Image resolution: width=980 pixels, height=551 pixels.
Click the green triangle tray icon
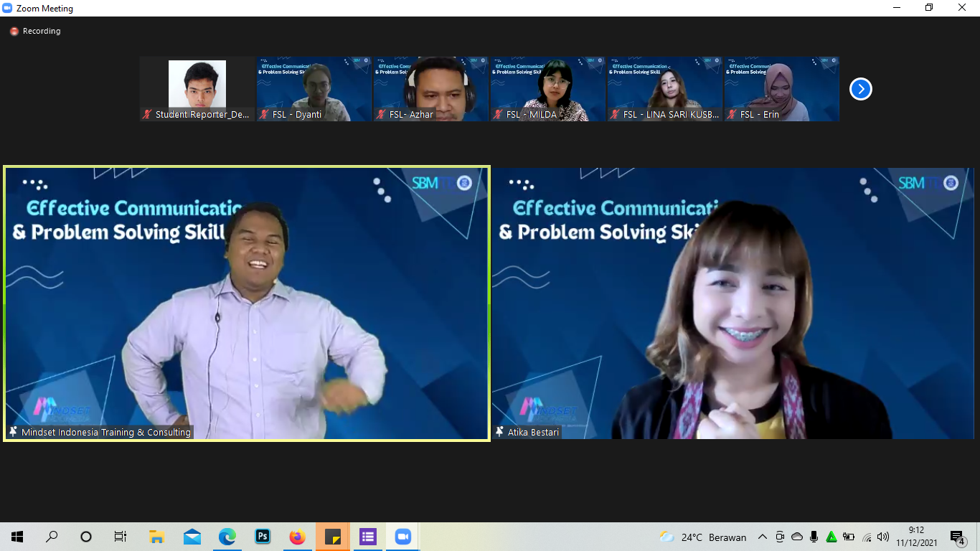[831, 537]
